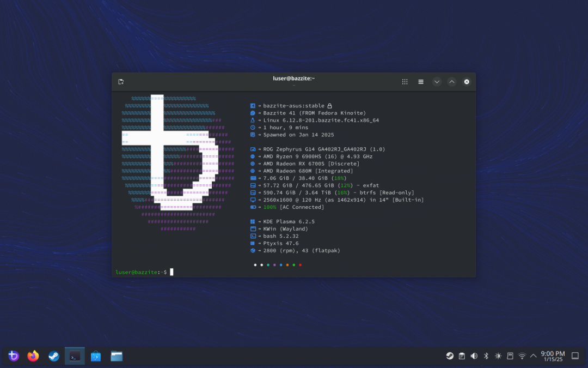Click the 57.72 GiB exfat disk line

point(315,185)
